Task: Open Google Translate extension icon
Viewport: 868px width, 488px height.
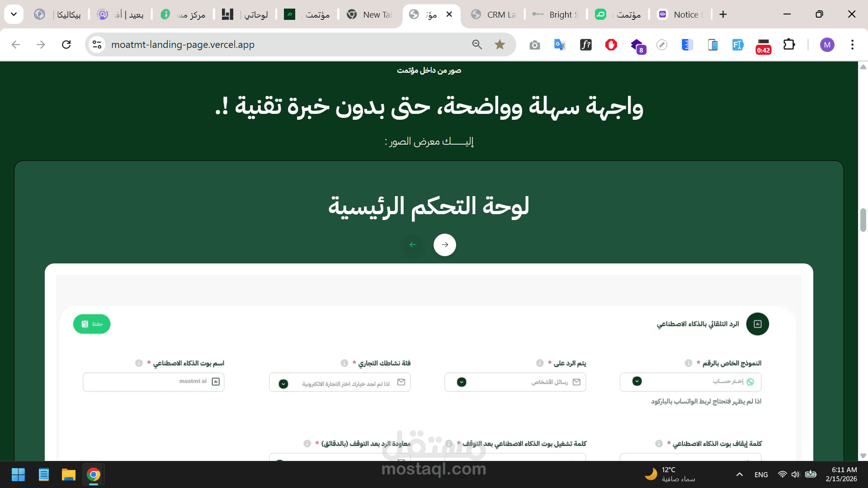Action: click(560, 45)
